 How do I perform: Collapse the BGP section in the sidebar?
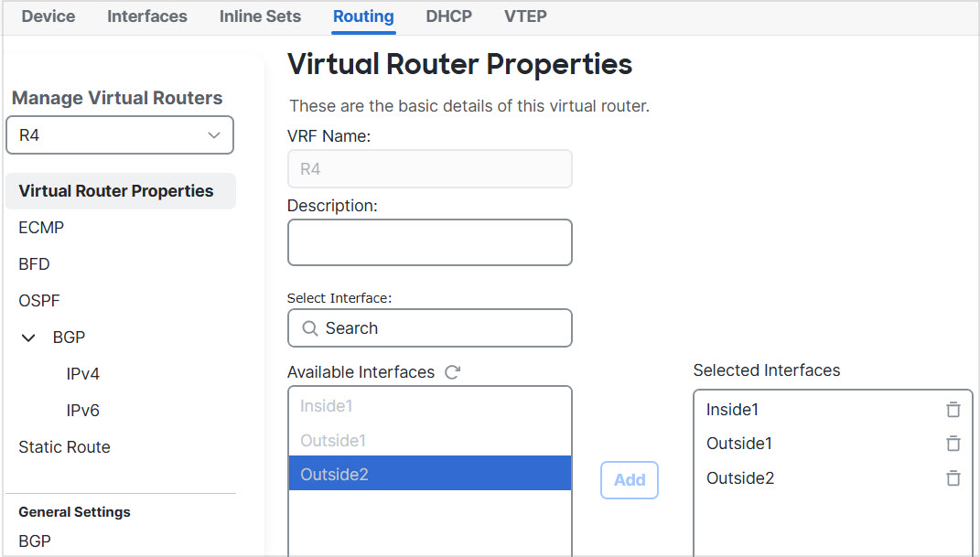pyautogui.click(x=27, y=337)
